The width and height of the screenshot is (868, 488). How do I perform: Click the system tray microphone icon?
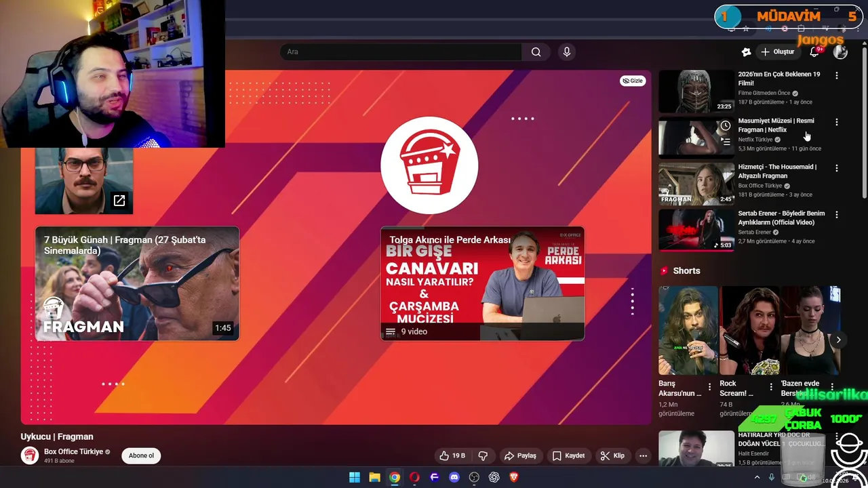tap(771, 477)
